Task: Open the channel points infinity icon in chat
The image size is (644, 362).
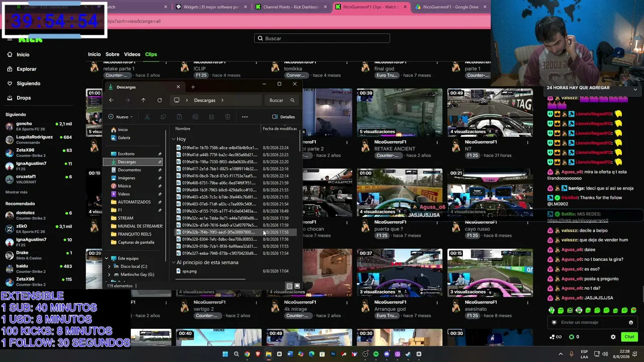Action: click(x=556, y=337)
